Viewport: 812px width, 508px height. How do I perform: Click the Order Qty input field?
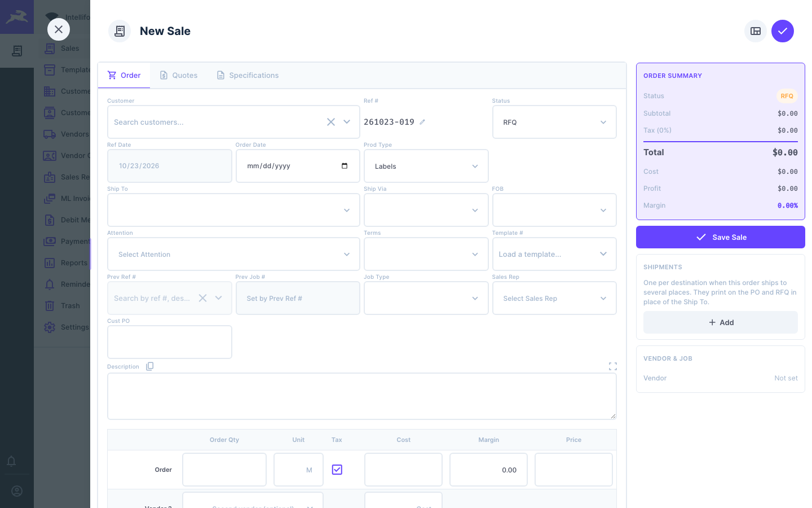tap(224, 470)
